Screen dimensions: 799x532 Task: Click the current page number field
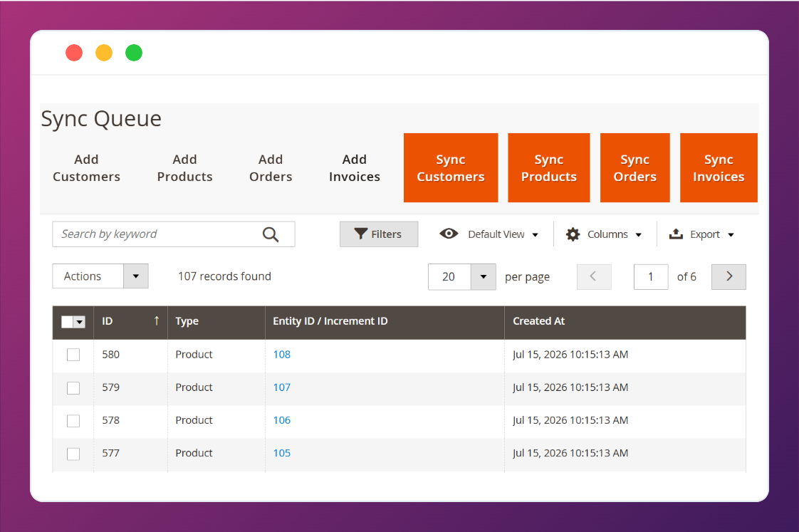tap(651, 277)
